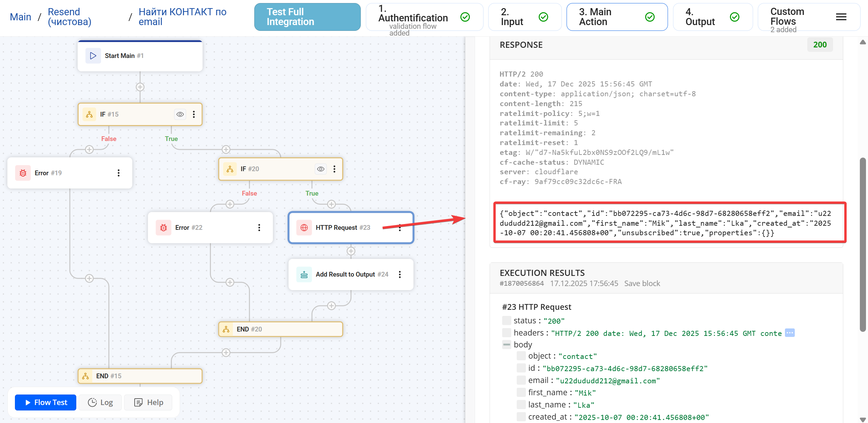
Task: Click the Add Result to Output node icon
Action: point(304,274)
